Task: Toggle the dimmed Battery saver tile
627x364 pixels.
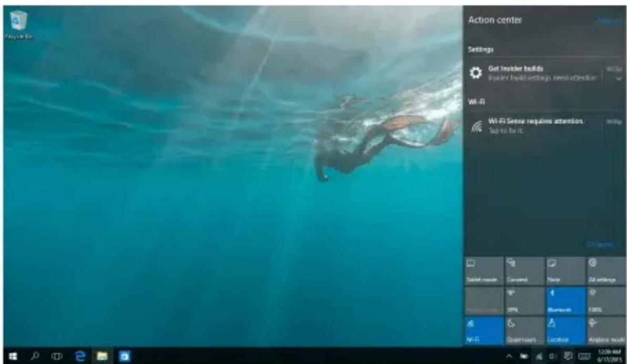Action: coord(484,301)
